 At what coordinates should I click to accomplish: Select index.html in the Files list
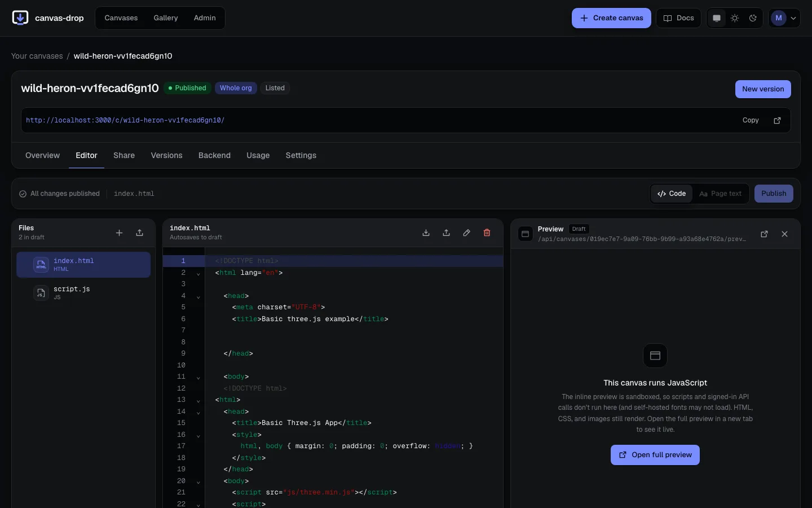coord(83,265)
